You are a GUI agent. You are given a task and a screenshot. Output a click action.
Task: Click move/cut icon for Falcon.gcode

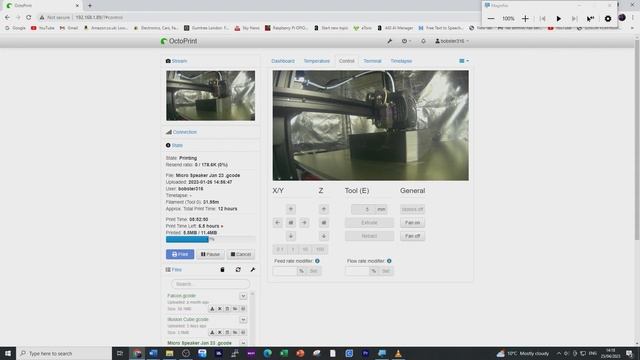coord(220,309)
